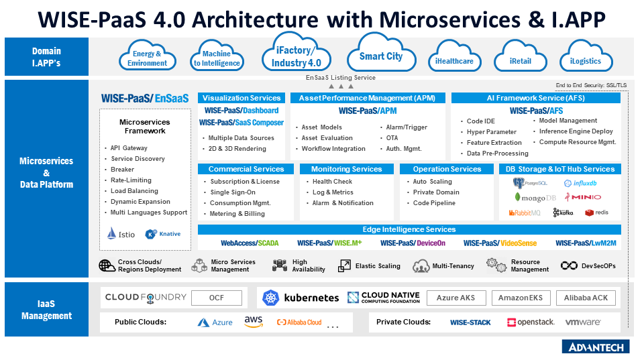This screenshot has height=362, width=644.
Task: Click the Multi-Tenancy cloud people icon
Action: click(421, 266)
